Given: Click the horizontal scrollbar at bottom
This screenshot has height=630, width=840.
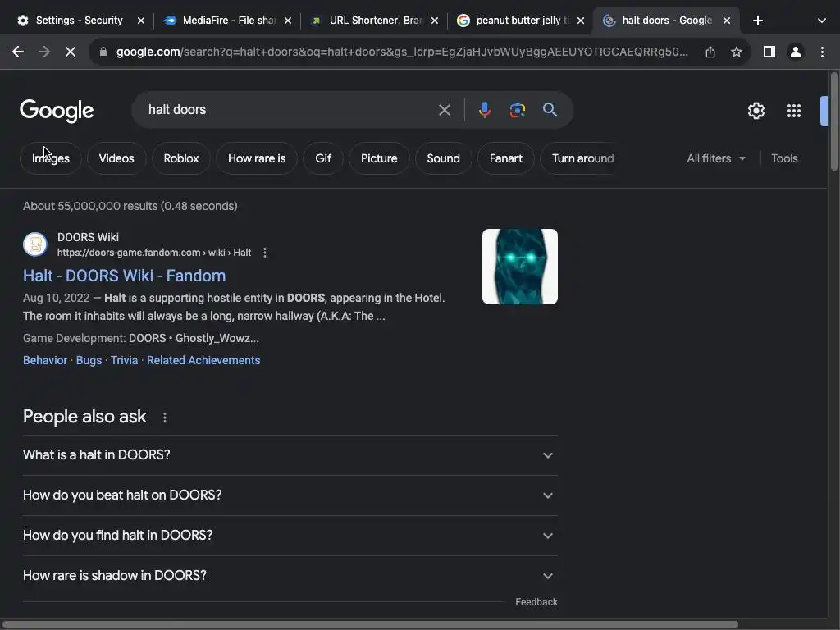Looking at the screenshot, I should [x=370, y=624].
